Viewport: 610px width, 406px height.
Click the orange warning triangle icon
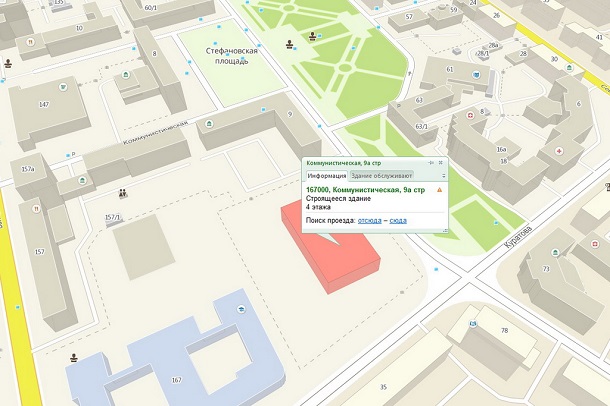[438, 188]
